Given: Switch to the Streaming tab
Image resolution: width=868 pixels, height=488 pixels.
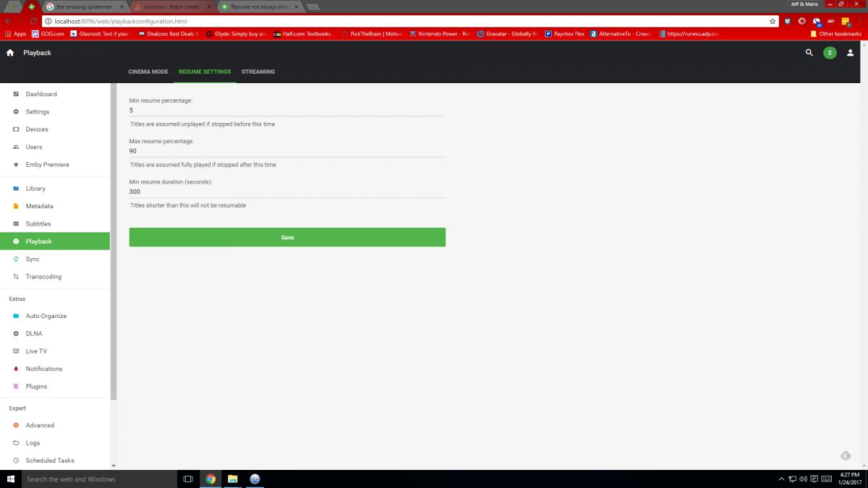Looking at the screenshot, I should pos(258,72).
